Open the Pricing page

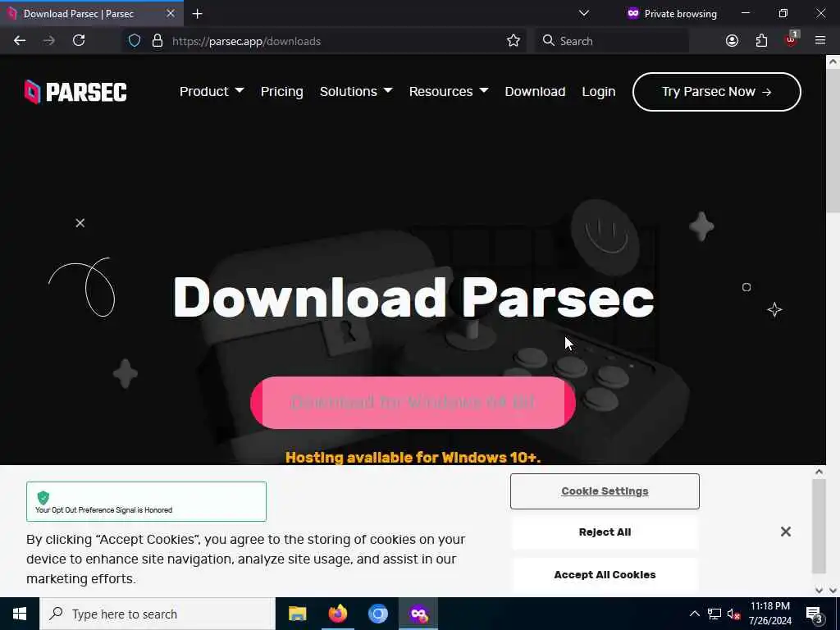point(282,92)
